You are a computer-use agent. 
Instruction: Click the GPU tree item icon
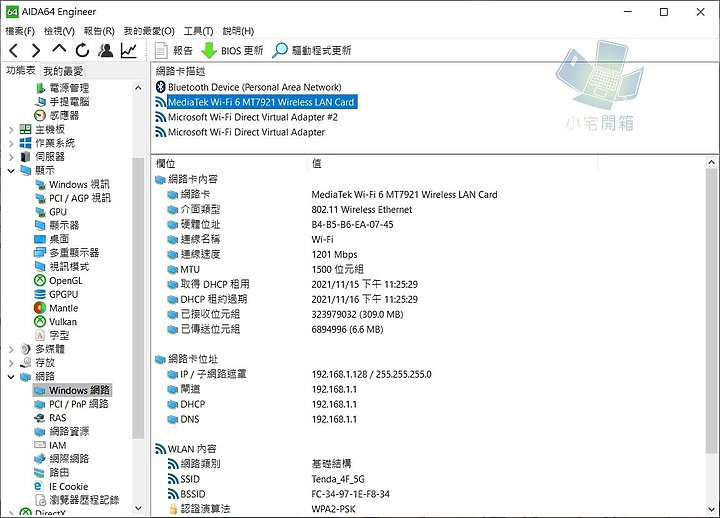tap(40, 212)
